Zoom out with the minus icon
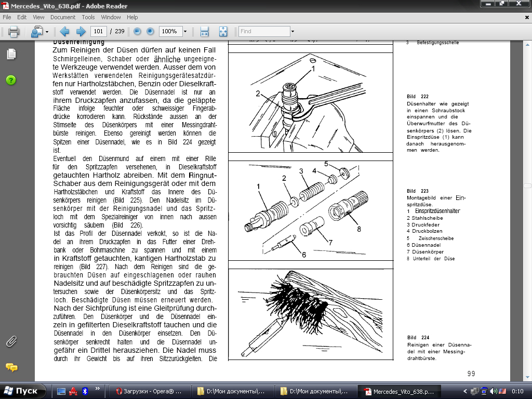 pyautogui.click(x=137, y=32)
